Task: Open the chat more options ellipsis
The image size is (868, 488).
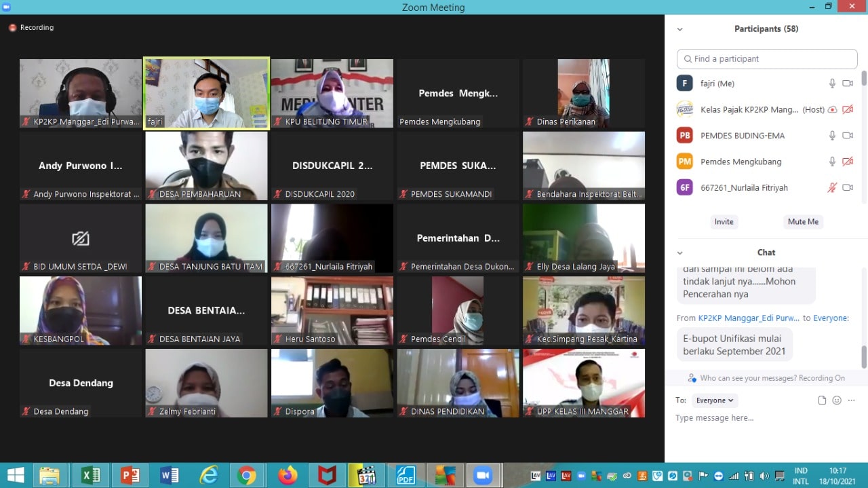Action: [x=852, y=400]
